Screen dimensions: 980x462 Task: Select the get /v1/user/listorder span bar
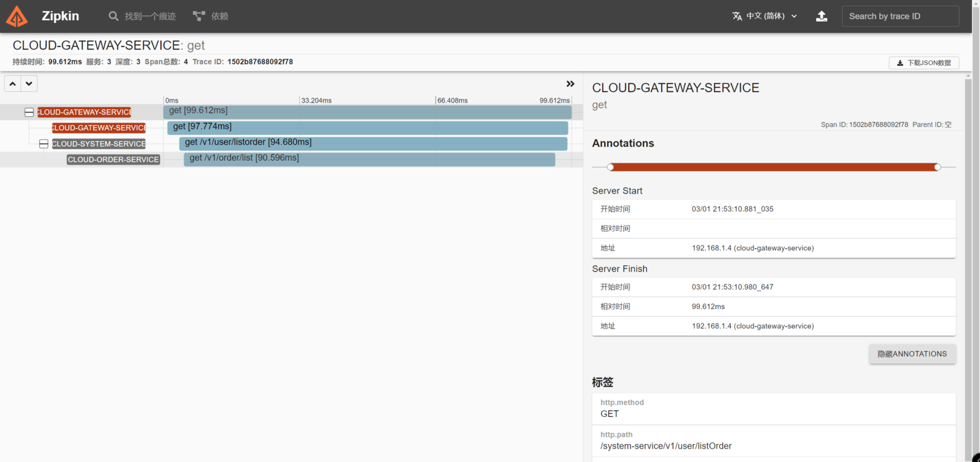373,143
